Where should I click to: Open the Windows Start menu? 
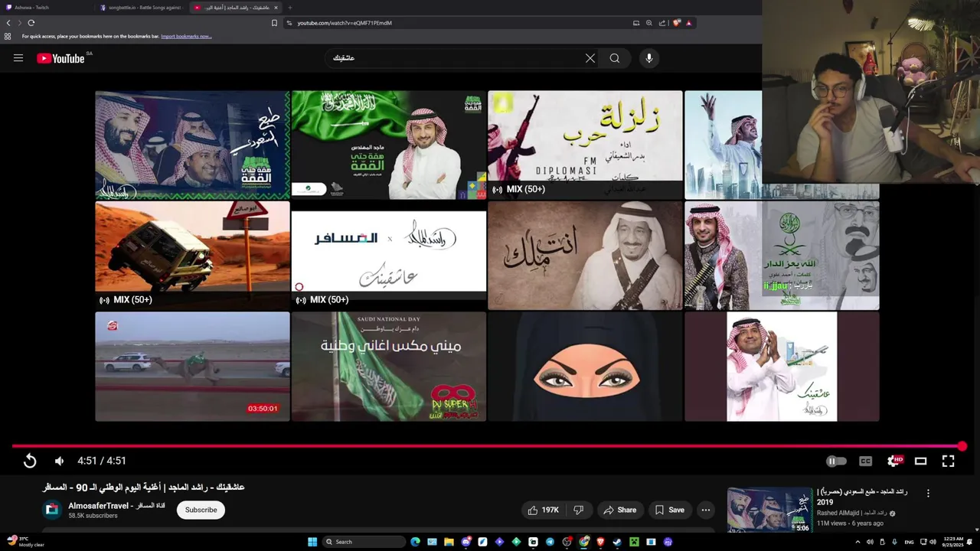[312, 542]
